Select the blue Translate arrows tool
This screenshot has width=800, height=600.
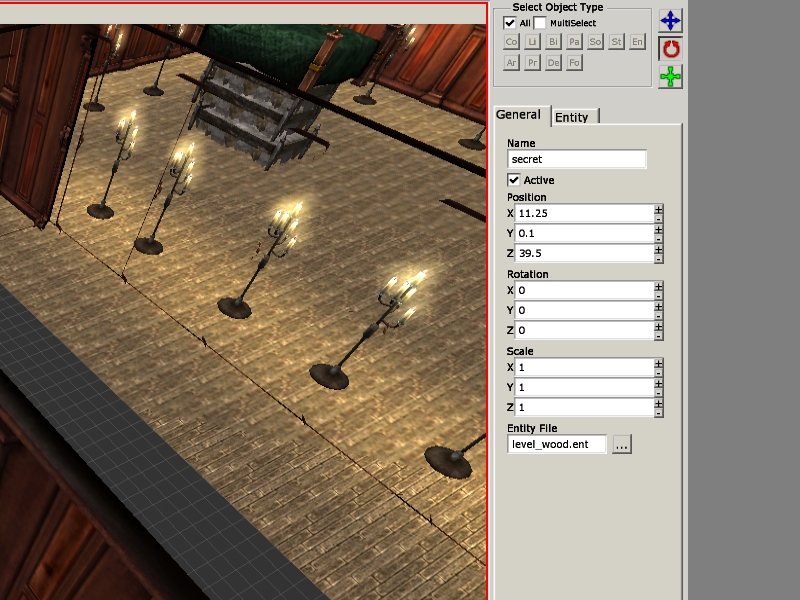(x=670, y=20)
